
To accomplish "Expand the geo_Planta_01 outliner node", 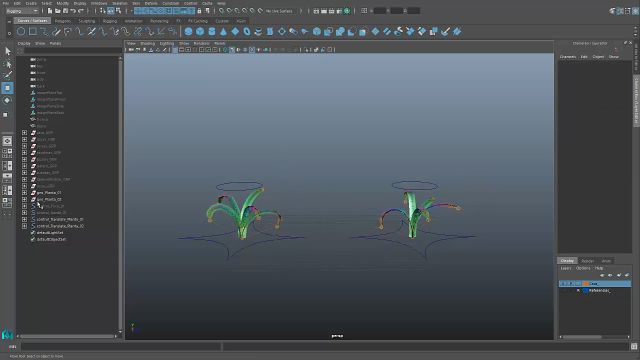I will [24, 193].
